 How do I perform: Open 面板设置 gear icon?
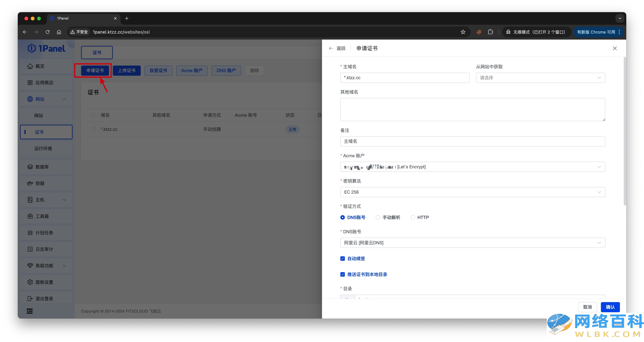tap(30, 282)
